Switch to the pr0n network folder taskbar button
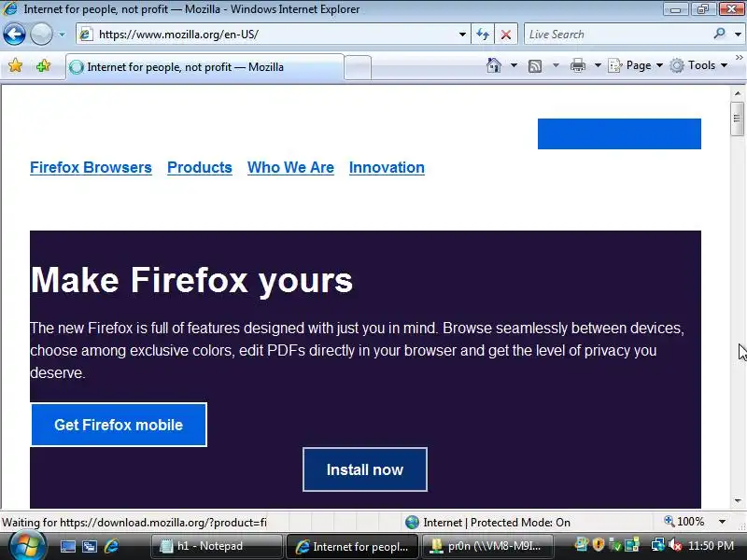The height and width of the screenshot is (560, 747). tap(487, 546)
